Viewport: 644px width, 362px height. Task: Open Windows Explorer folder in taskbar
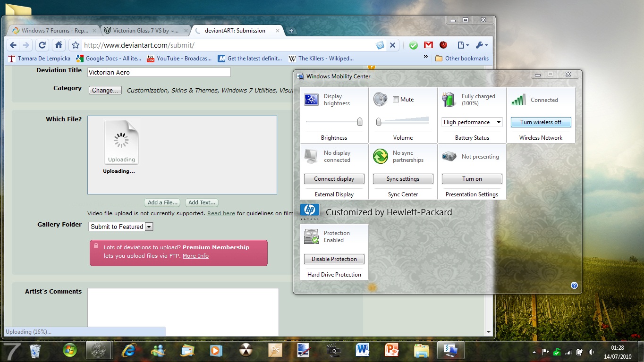click(421, 351)
